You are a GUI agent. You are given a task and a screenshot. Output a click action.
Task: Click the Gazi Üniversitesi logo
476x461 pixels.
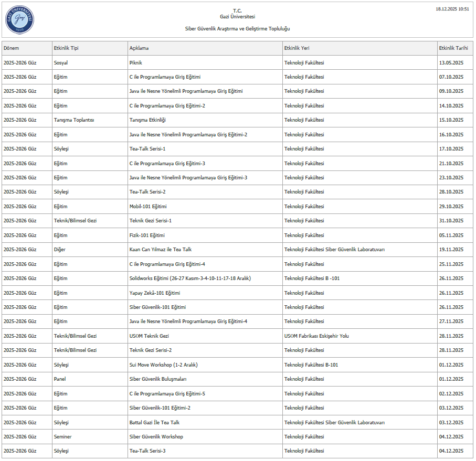pos(19,20)
